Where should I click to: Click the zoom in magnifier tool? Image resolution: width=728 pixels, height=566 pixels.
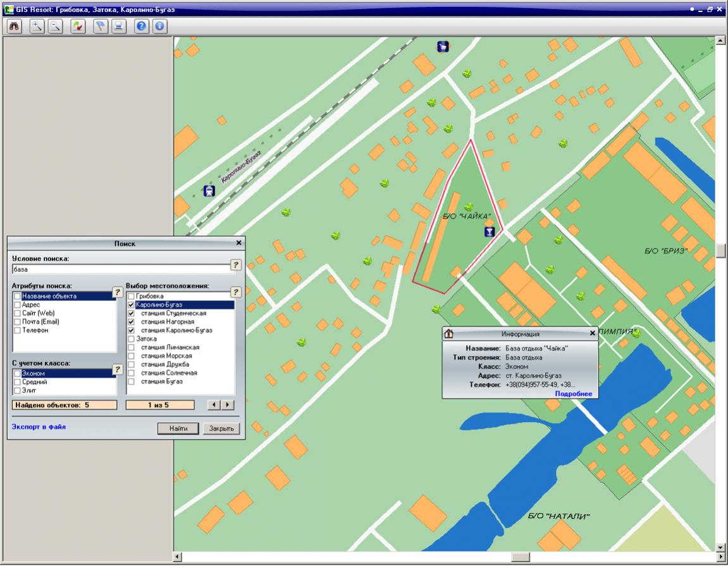38,27
